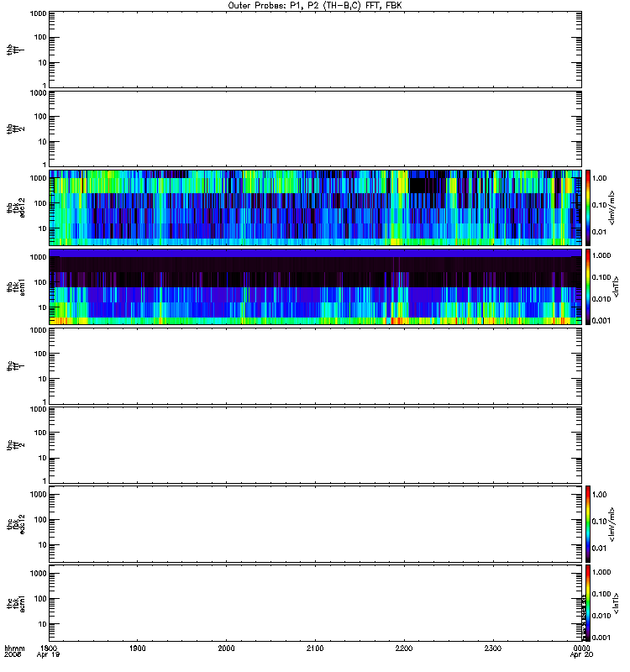Select the empty 'thb fff 2' plot panel
The image size is (630, 672).
316,129
